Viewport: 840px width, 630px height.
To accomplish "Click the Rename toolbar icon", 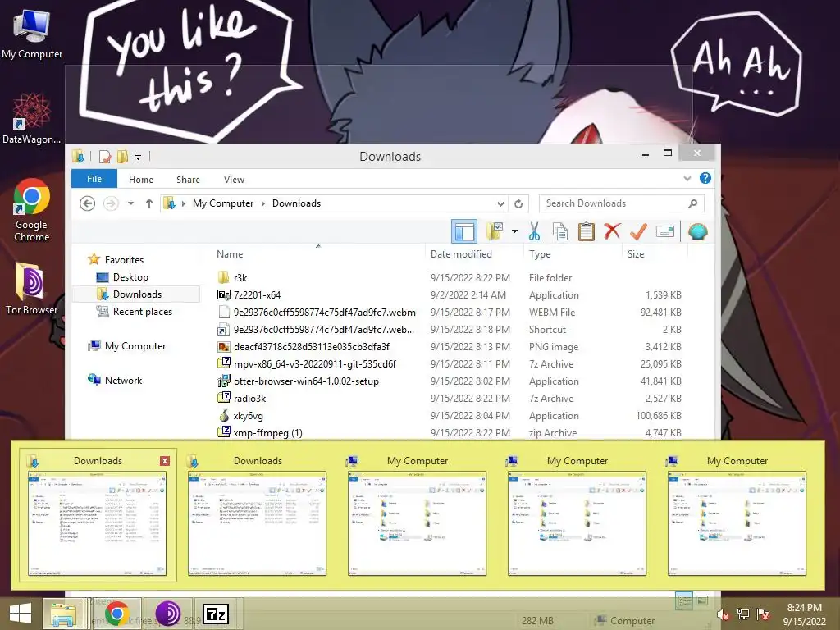I will pyautogui.click(x=664, y=231).
